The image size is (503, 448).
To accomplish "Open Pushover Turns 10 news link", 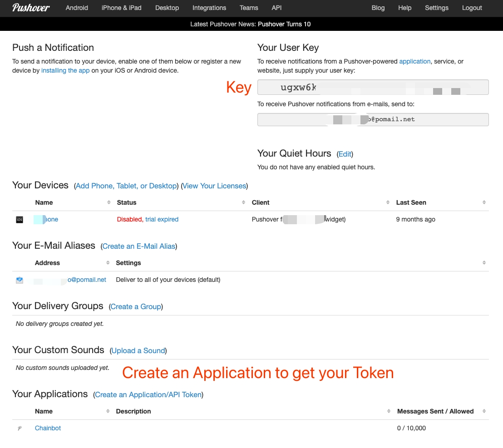I will coord(284,24).
